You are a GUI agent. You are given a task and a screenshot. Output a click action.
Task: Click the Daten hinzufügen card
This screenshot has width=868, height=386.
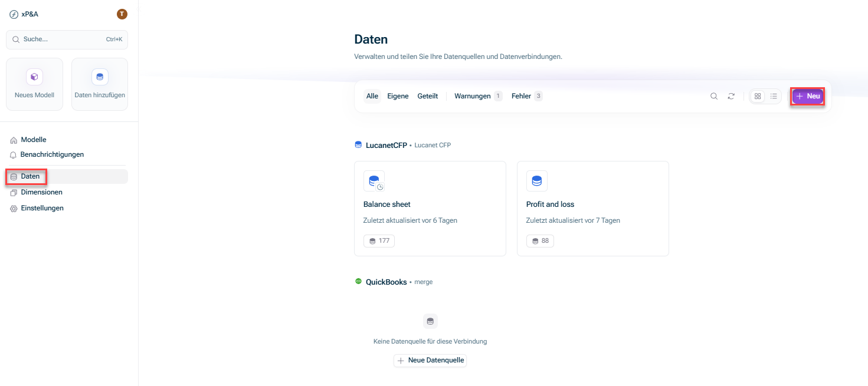[x=100, y=84]
